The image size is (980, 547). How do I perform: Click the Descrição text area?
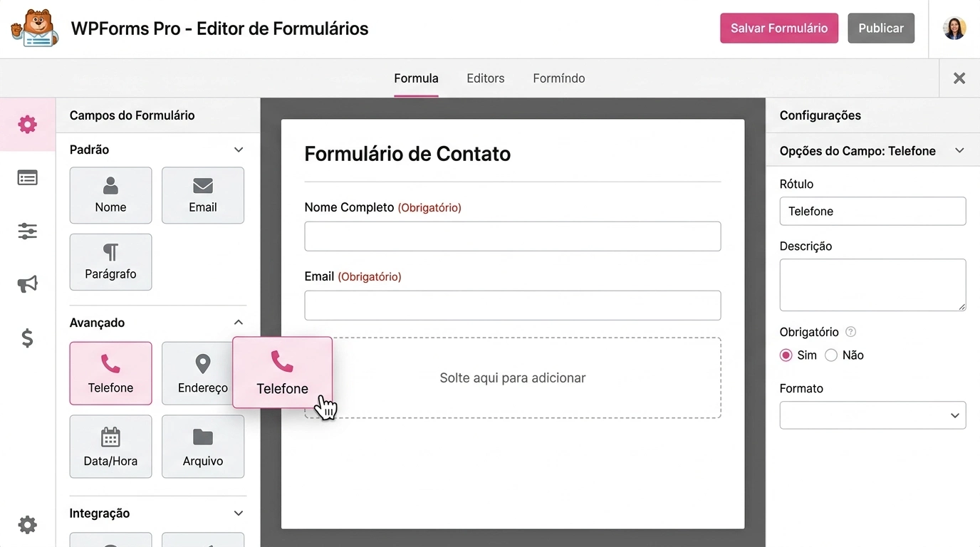(x=872, y=285)
